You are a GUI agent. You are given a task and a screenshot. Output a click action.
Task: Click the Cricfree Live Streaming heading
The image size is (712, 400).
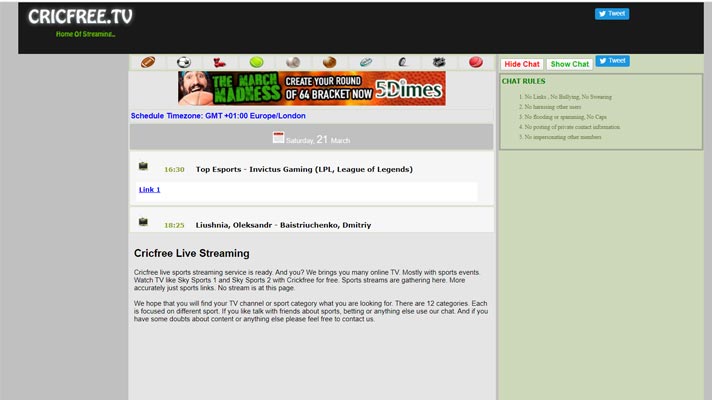coord(192,253)
